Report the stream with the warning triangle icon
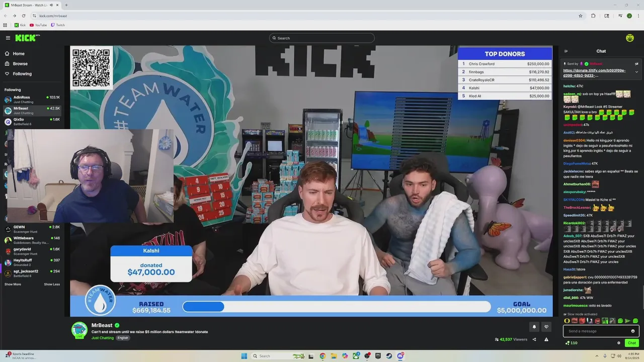This screenshot has height=362, width=644. coord(546,339)
